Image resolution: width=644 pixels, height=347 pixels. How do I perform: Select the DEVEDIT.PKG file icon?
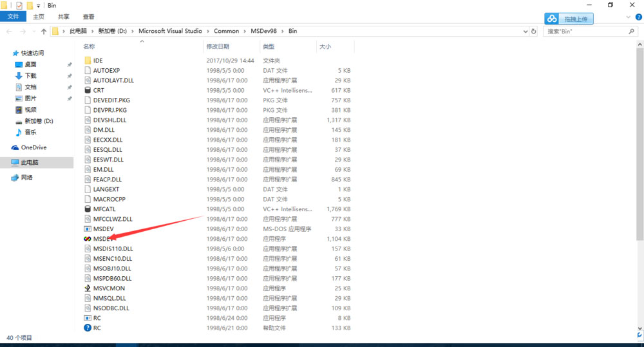(x=88, y=100)
